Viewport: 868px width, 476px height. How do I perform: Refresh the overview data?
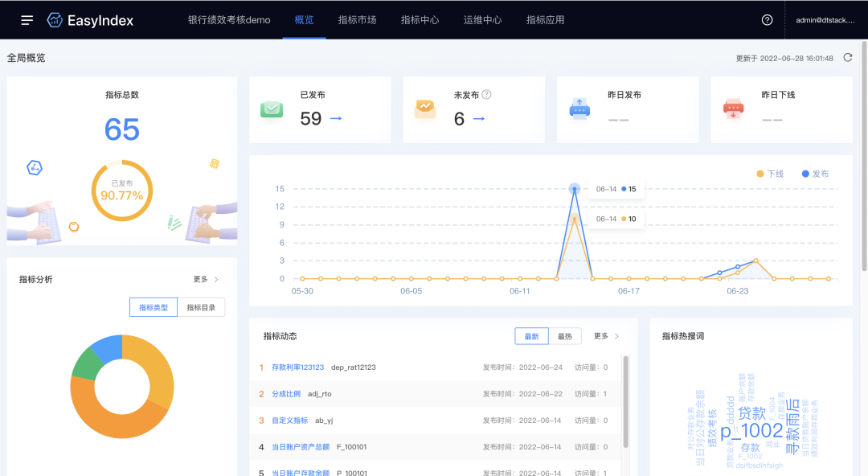(848, 58)
